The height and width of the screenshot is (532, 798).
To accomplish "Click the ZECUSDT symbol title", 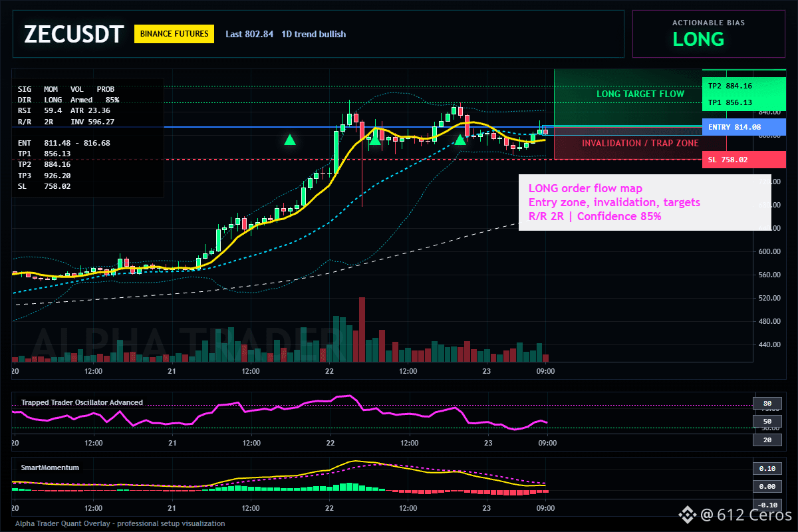I will (74, 35).
